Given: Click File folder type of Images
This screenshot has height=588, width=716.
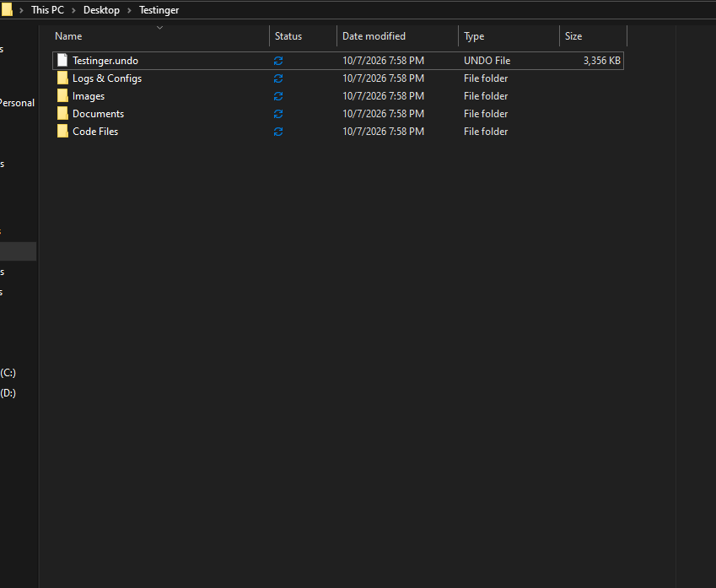Looking at the screenshot, I should tap(486, 96).
